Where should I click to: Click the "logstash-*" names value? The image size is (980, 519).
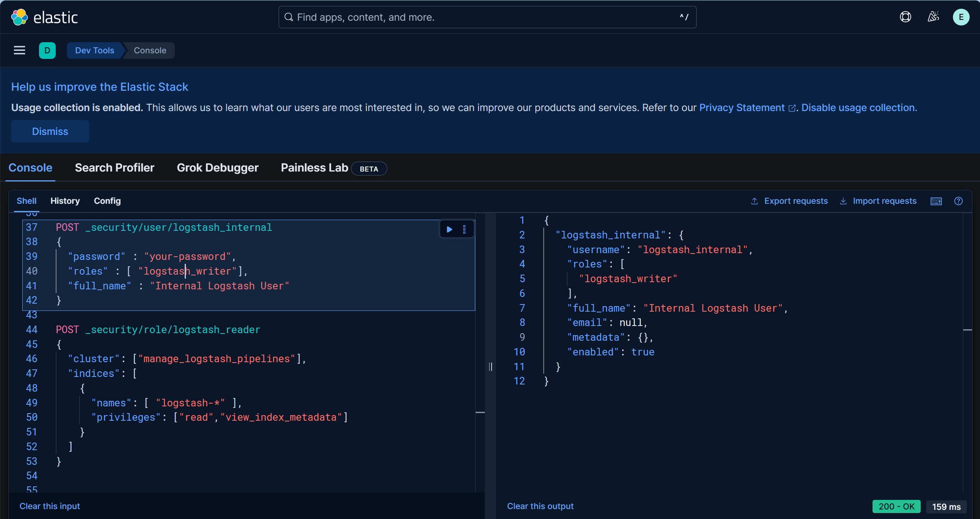tap(190, 403)
